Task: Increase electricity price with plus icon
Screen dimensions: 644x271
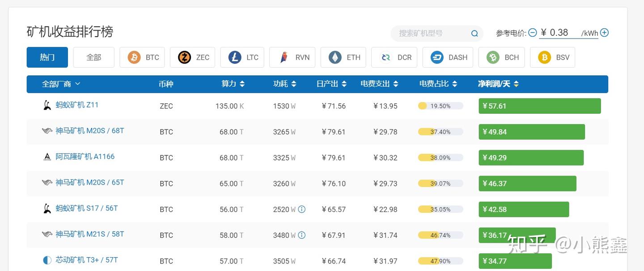Action: [x=604, y=33]
